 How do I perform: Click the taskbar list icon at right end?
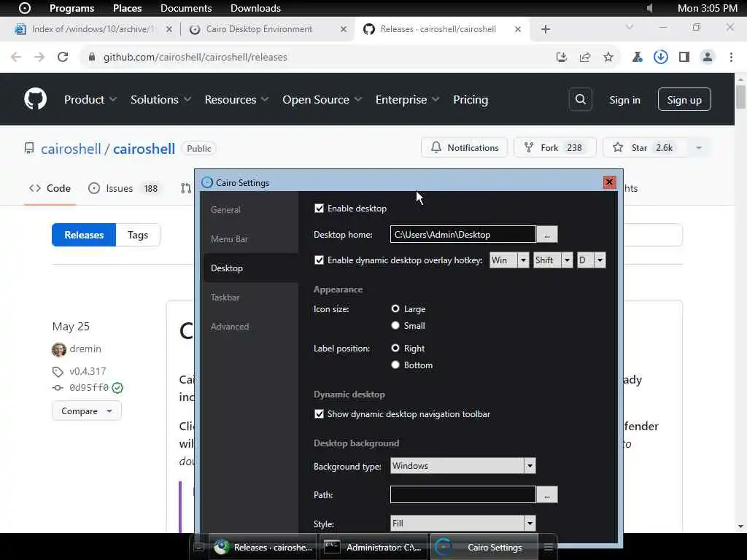pos(549,547)
